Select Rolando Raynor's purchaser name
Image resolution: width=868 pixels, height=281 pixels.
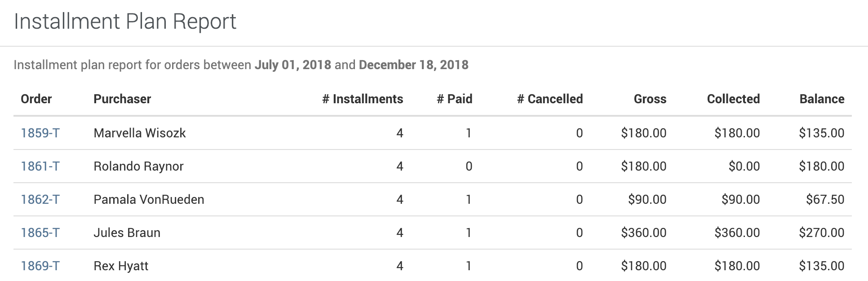coord(138,166)
